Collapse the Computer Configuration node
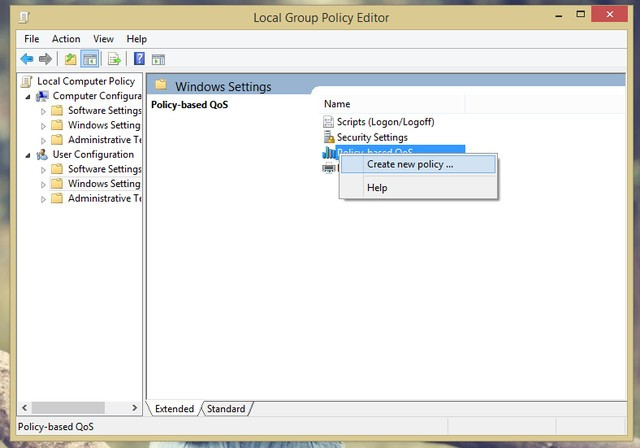 pos(28,97)
